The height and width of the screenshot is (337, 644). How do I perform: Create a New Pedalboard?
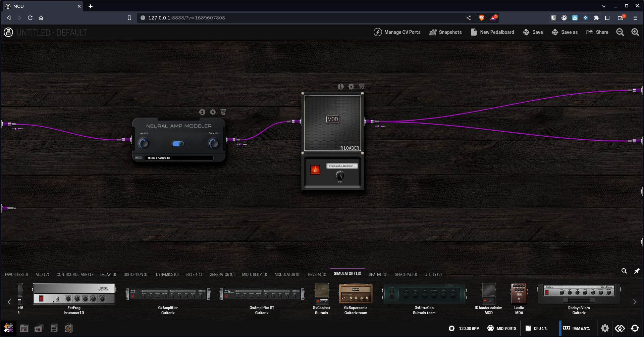click(492, 32)
